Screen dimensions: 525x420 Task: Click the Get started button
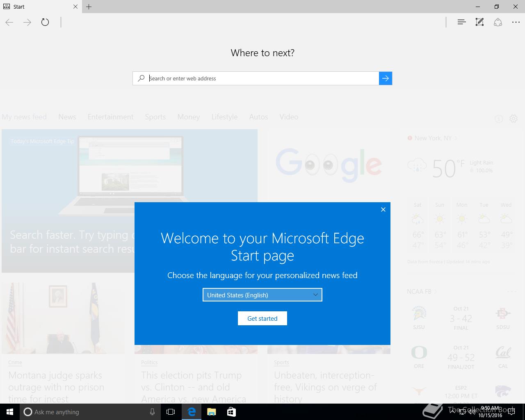262,318
